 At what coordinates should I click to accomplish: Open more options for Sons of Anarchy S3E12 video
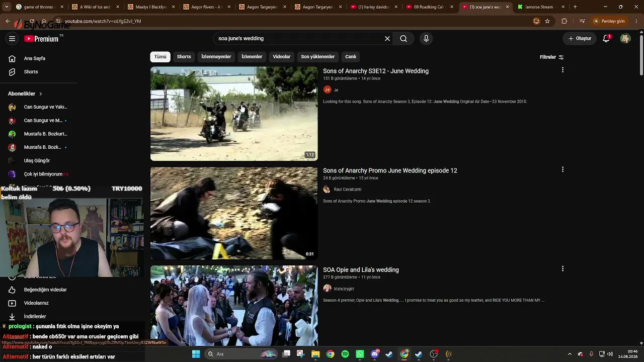tap(562, 70)
